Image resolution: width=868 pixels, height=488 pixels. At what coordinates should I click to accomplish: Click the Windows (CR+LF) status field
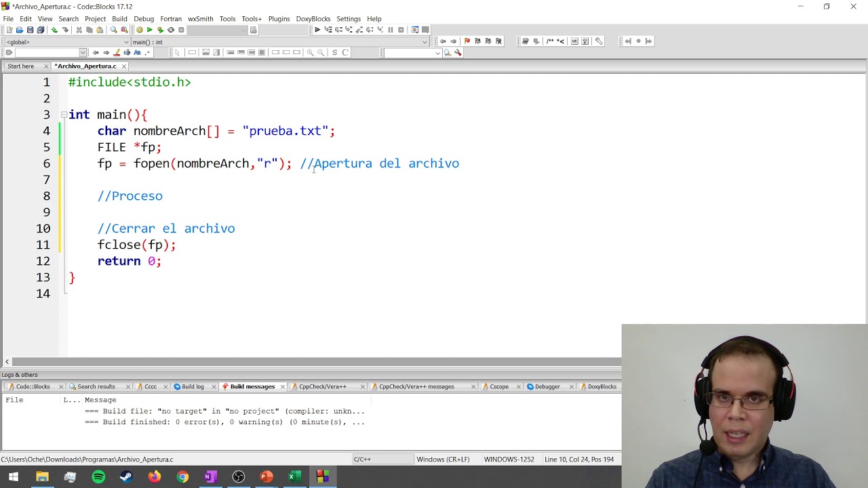(443, 459)
